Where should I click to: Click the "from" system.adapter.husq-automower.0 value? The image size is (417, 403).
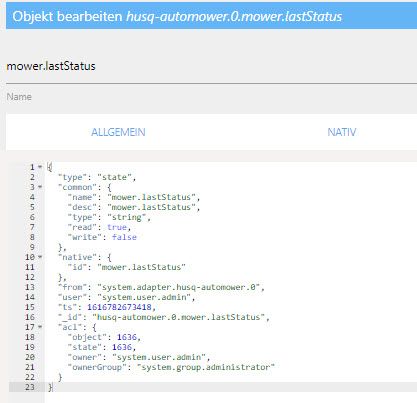coord(178,287)
